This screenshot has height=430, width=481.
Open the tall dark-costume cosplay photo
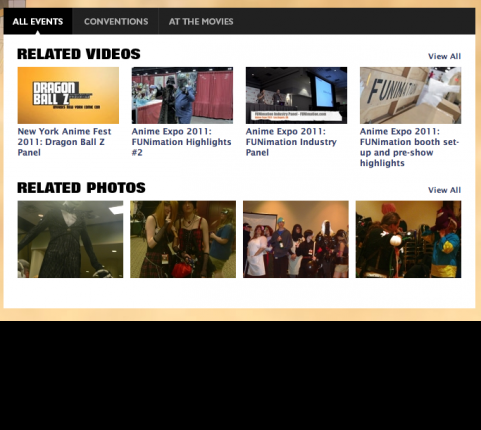[x=70, y=239]
